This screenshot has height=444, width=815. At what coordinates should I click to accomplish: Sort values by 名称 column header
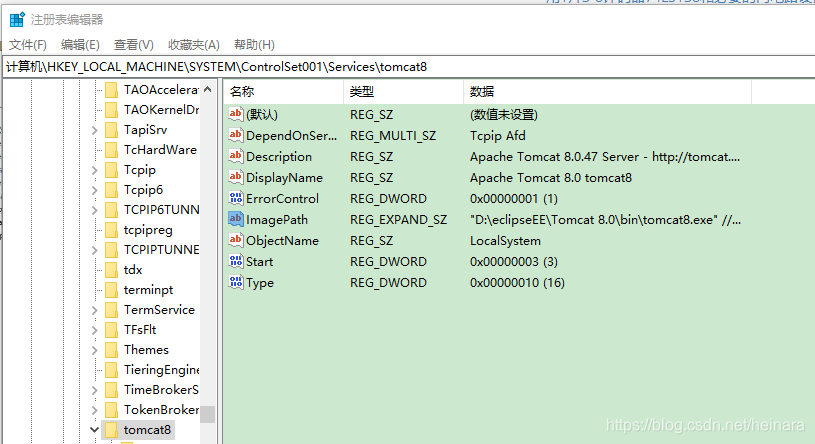point(283,92)
